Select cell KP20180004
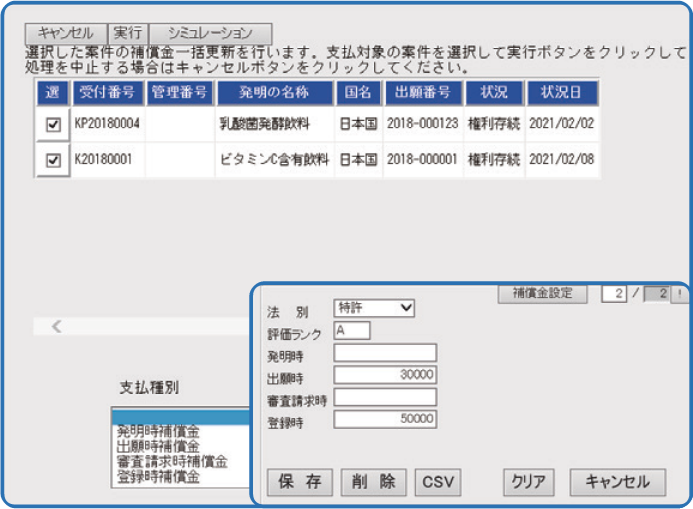The image size is (693, 509). [x=107, y=123]
